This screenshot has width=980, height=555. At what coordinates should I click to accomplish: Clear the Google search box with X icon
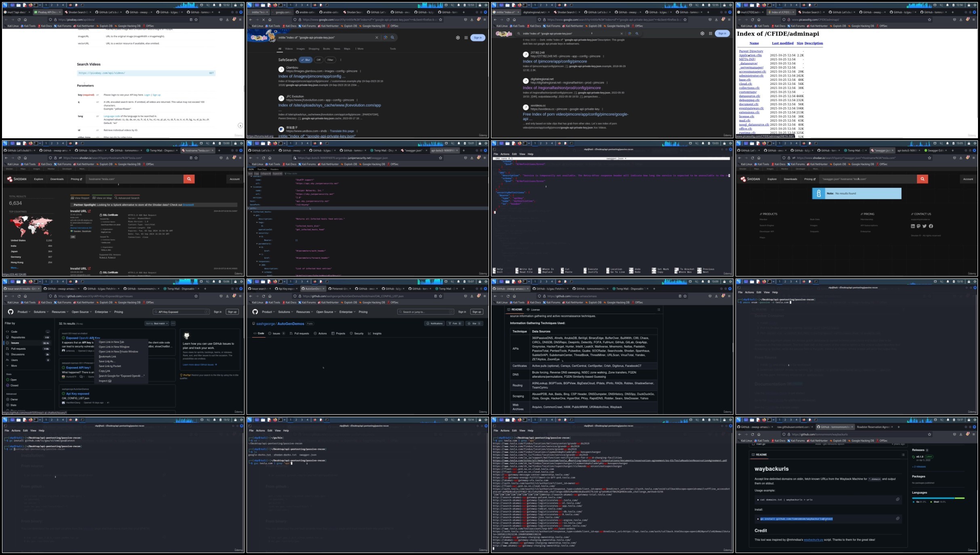tap(377, 38)
